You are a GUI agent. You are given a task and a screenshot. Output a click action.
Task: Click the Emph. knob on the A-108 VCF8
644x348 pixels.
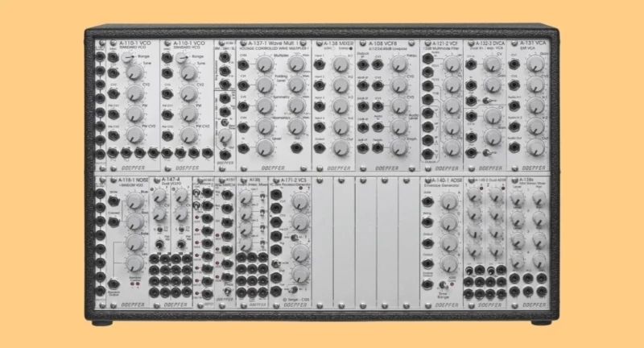point(398,147)
